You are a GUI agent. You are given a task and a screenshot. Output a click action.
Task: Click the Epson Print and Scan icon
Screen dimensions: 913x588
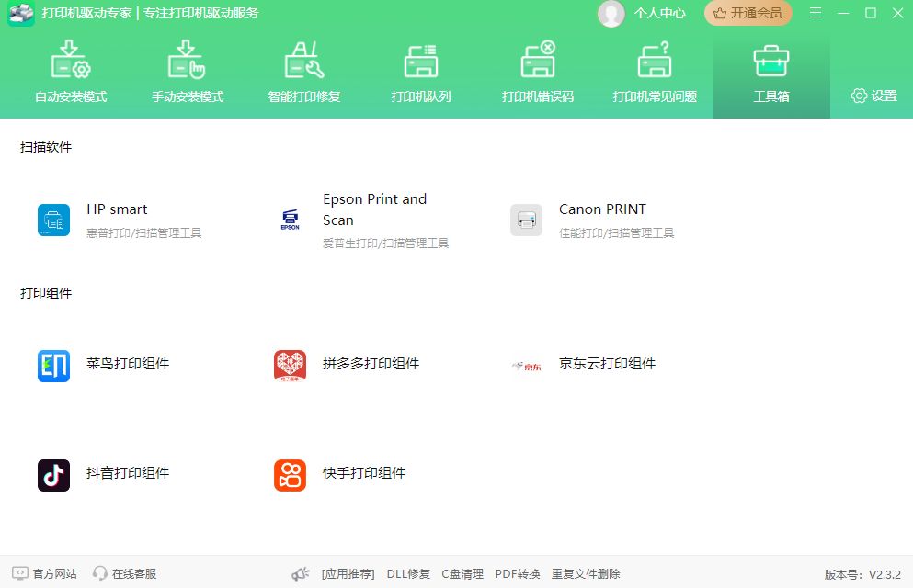(290, 220)
